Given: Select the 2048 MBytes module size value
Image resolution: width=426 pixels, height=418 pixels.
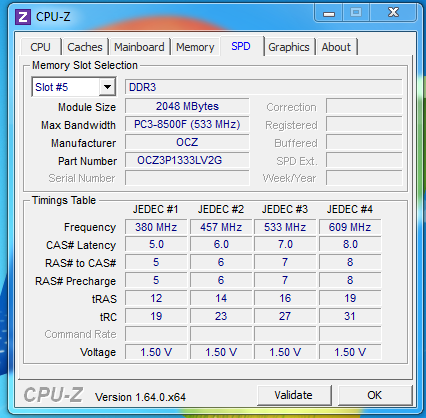Looking at the screenshot, I should click(x=187, y=106).
